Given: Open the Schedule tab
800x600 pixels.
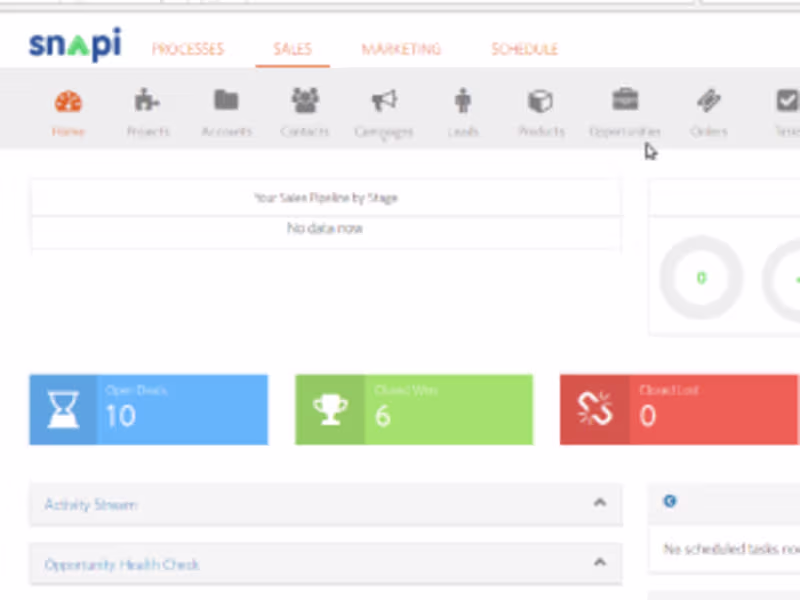Looking at the screenshot, I should pos(524,49).
